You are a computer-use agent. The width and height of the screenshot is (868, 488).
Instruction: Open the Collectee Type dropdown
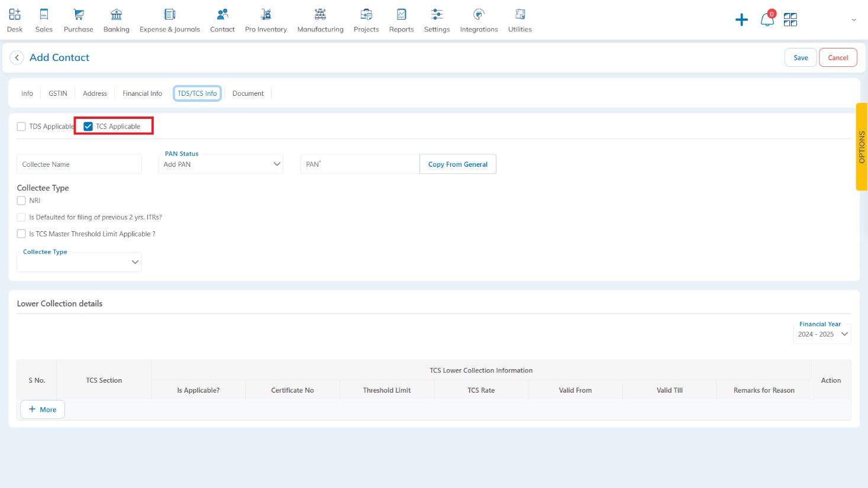(79, 262)
